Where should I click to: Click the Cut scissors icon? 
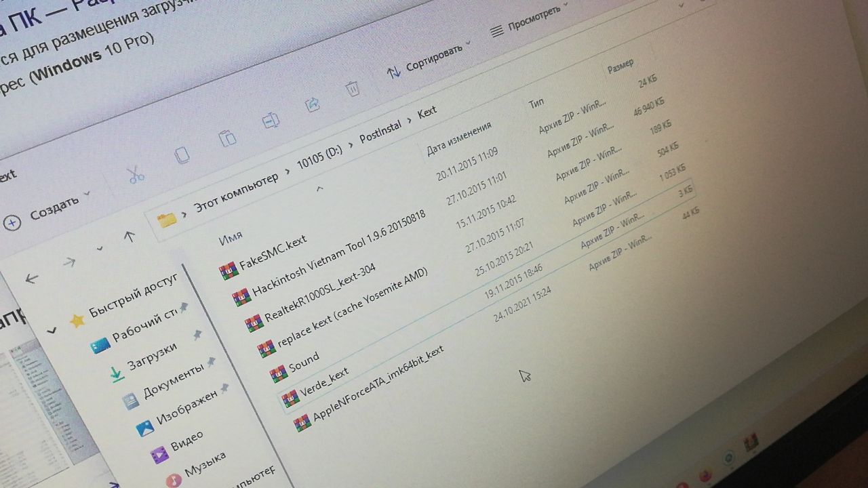tap(136, 175)
